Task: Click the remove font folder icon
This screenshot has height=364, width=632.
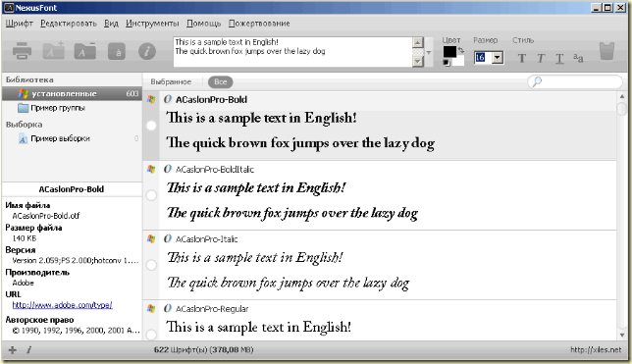Action: (x=85, y=51)
